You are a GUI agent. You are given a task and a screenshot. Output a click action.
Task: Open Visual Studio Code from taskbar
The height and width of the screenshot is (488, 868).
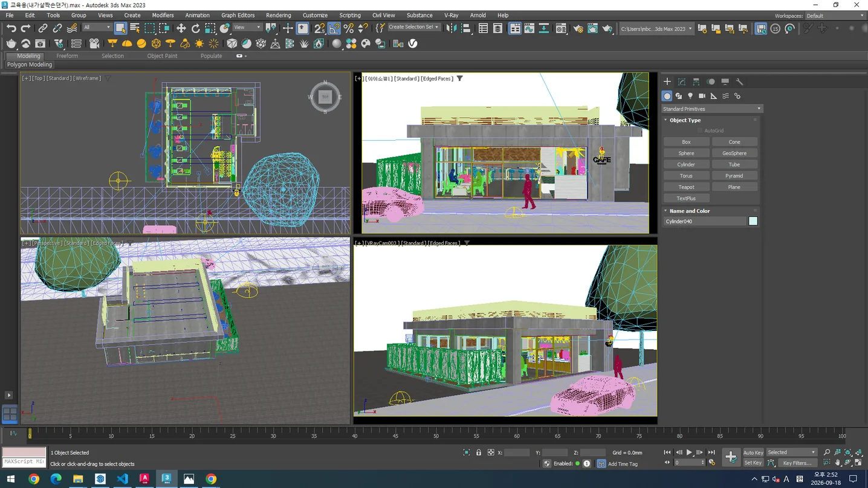tap(123, 479)
